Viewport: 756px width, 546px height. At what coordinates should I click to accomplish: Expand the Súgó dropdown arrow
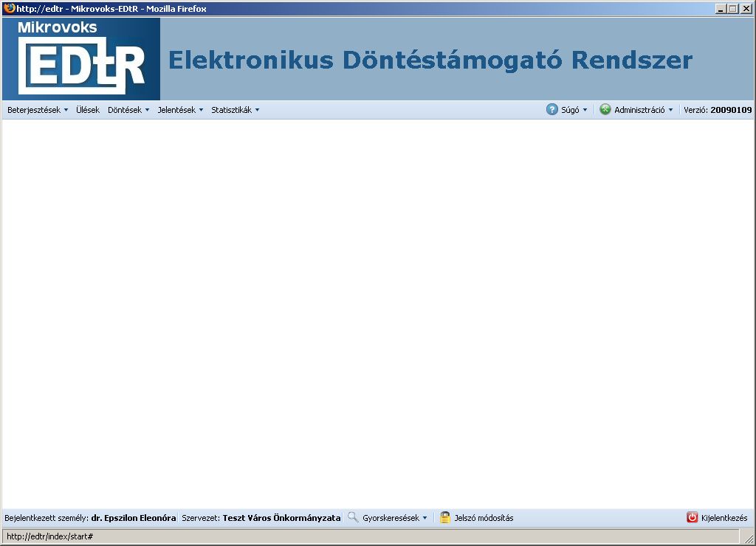585,110
